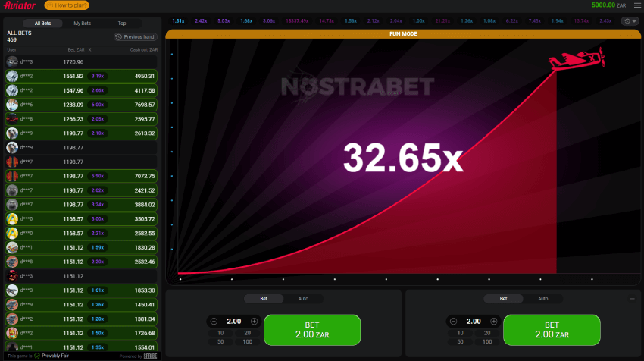Click the 32.65x current multiplier

coord(403,158)
